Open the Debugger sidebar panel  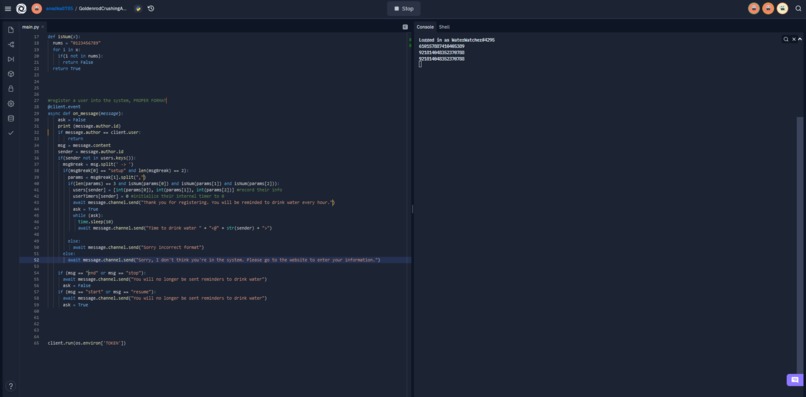pos(11,59)
